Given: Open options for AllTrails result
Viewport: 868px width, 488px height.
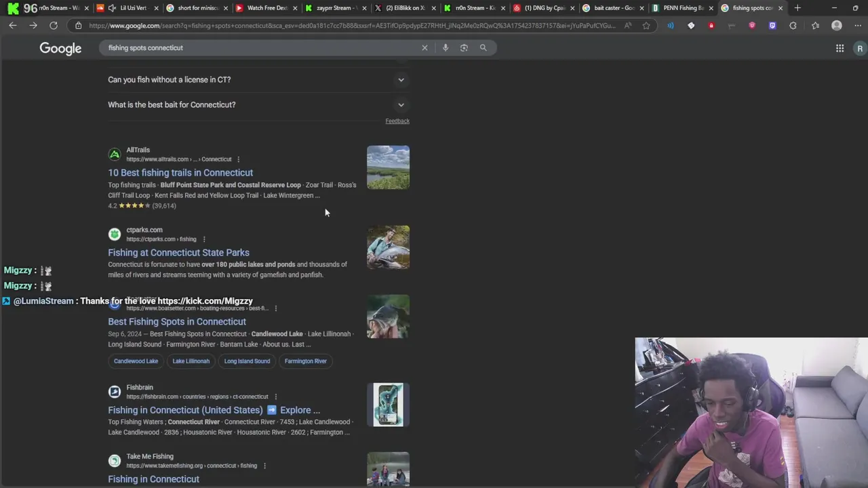Looking at the screenshot, I should coord(238,159).
